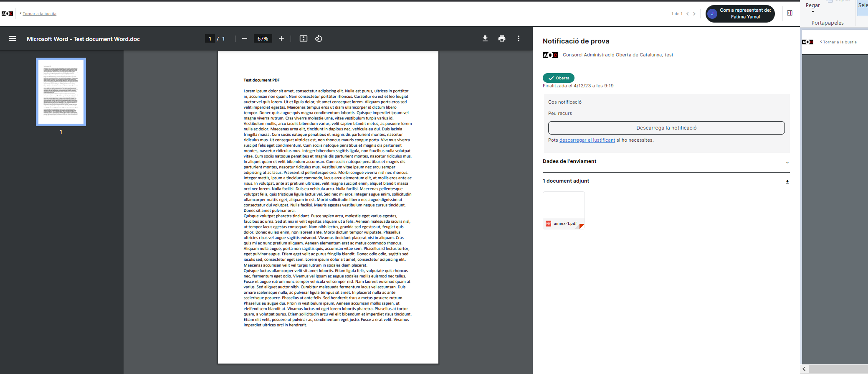
Task: Click the 1 de 1 counter text
Action: click(x=677, y=14)
